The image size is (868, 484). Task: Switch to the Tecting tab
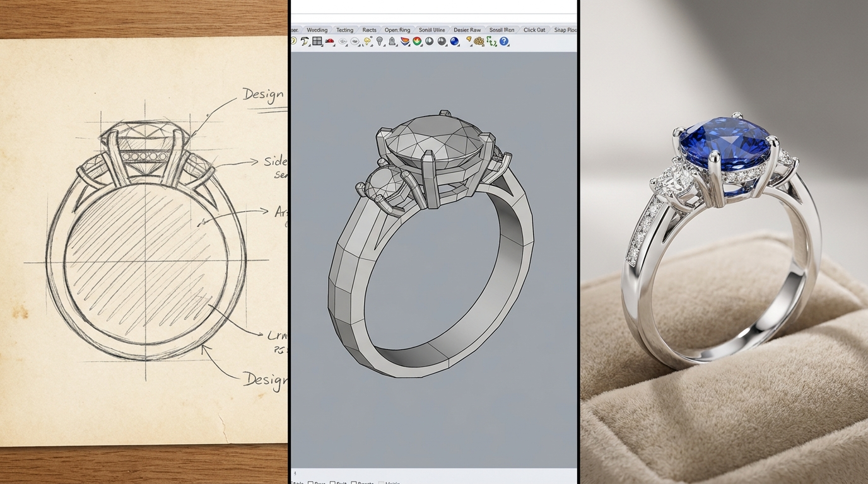344,30
